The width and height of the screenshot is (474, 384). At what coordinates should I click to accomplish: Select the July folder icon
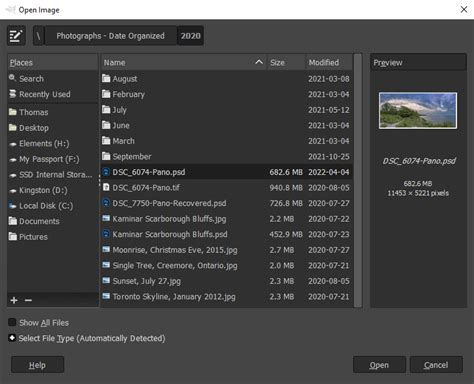106,109
